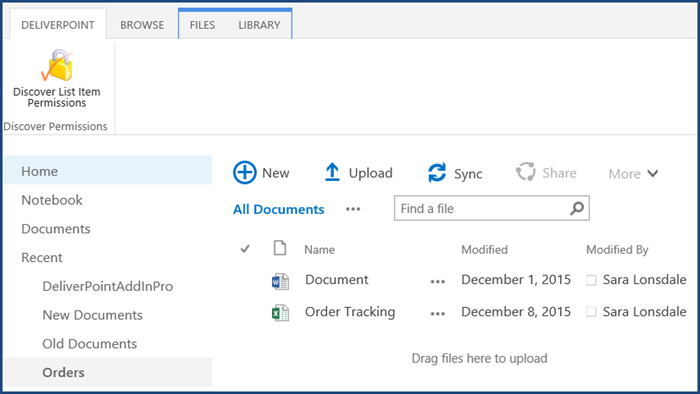The image size is (700, 394).
Task: Click the December 1, 2015 date cell
Action: click(x=516, y=280)
